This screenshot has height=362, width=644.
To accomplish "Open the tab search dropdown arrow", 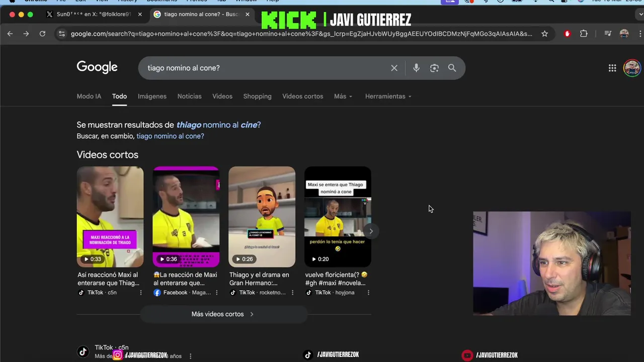I will coord(640,14).
